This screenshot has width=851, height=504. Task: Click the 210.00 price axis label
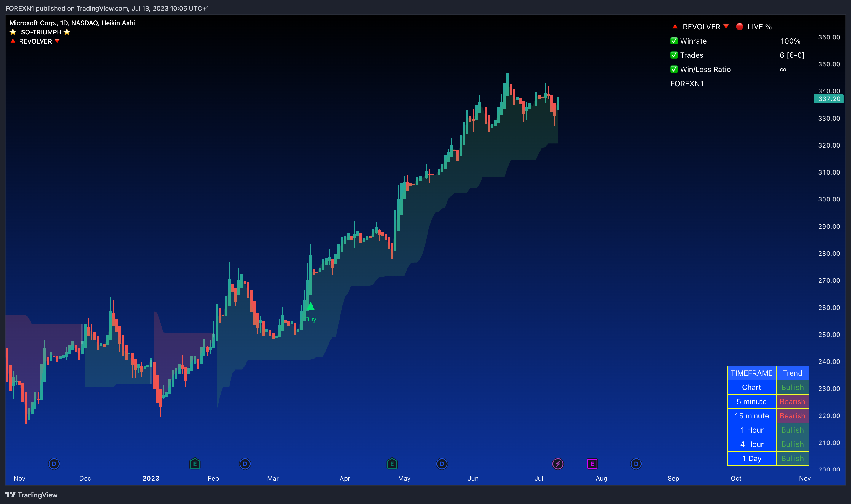pyautogui.click(x=829, y=443)
